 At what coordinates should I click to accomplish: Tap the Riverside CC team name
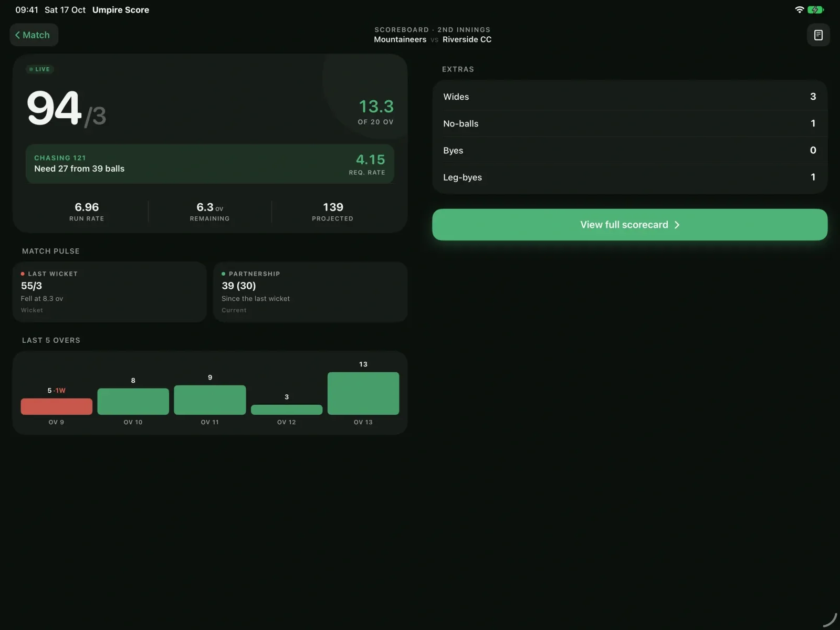coord(467,39)
